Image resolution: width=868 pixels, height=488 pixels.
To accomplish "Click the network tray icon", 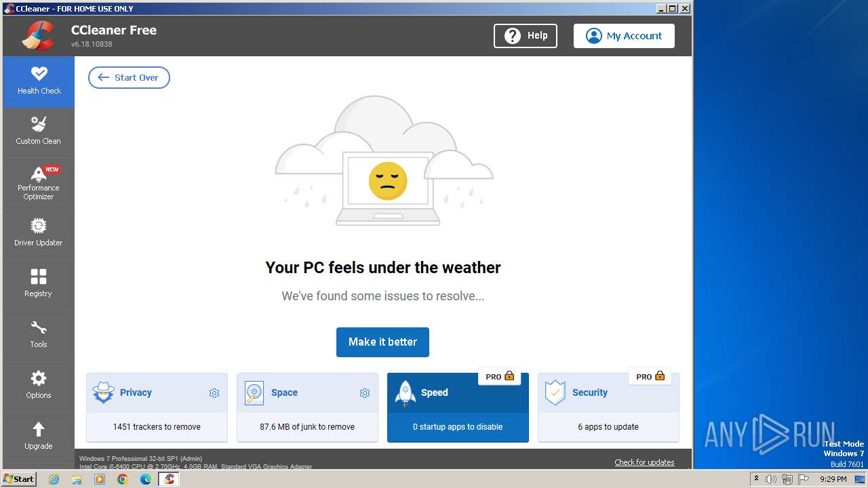I will click(787, 479).
